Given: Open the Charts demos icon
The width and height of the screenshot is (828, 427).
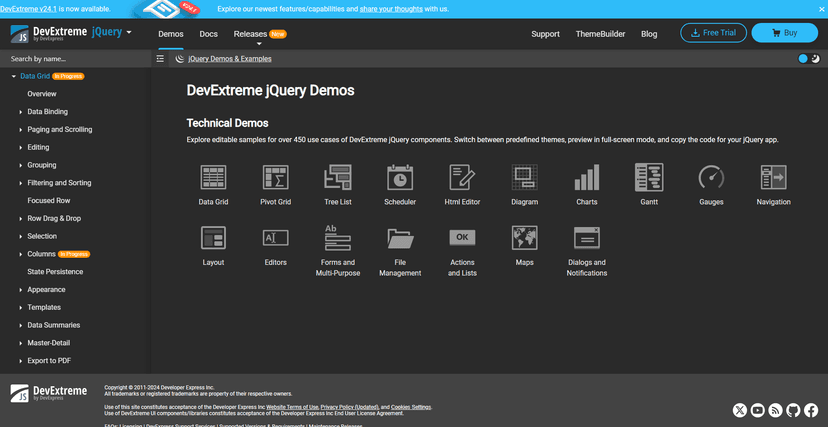Looking at the screenshot, I should point(587,177).
